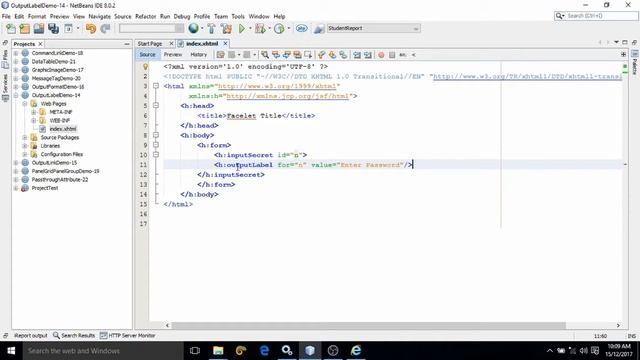Collapse the h:form code fold on line 9
Screen dimensions: 640x360
coord(156,145)
